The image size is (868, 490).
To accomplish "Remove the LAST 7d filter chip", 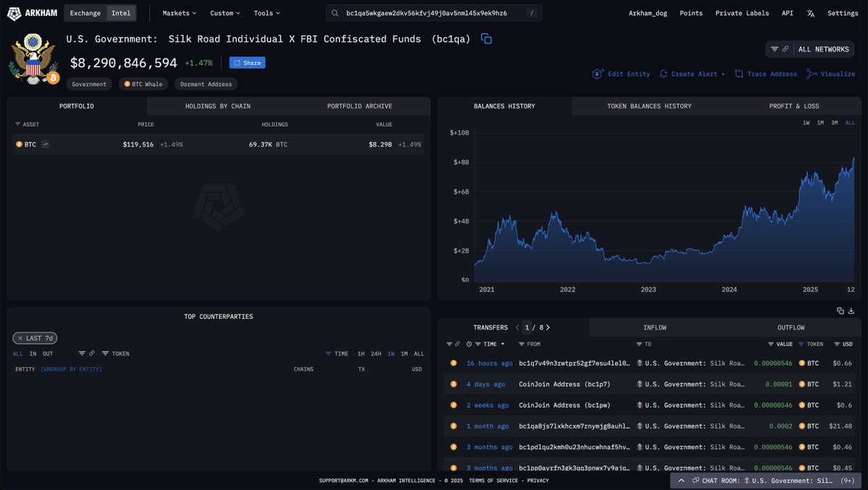I will [34, 338].
